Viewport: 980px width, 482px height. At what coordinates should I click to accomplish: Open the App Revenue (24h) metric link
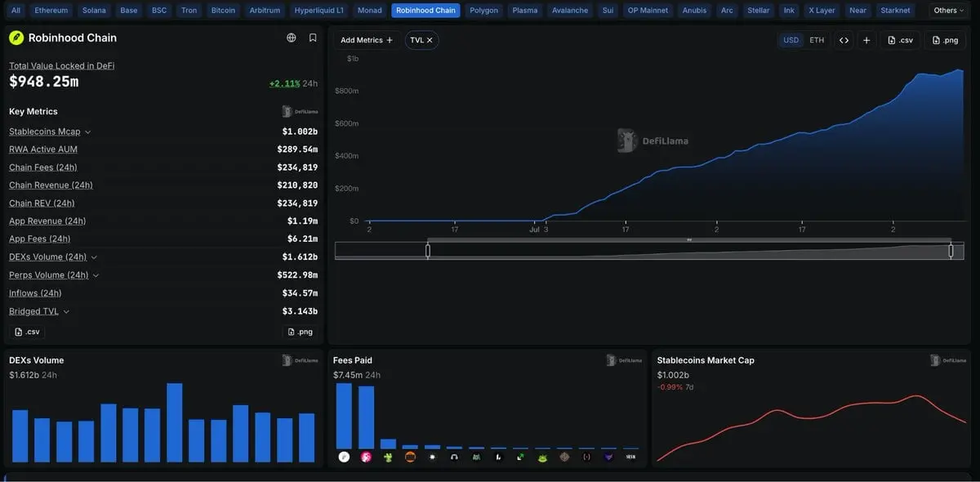pyautogui.click(x=47, y=221)
